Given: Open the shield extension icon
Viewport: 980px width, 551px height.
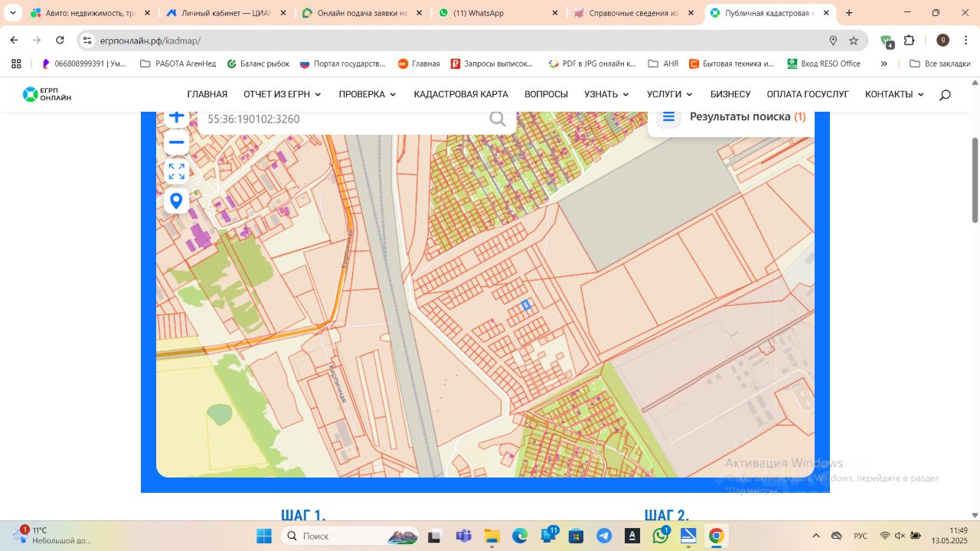Looking at the screenshot, I should point(887,41).
